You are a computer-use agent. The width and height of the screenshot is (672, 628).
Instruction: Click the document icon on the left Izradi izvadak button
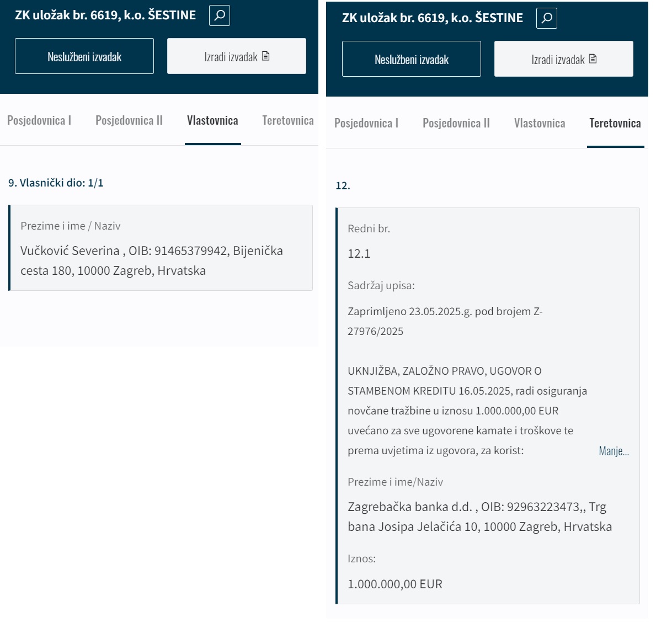pos(265,56)
